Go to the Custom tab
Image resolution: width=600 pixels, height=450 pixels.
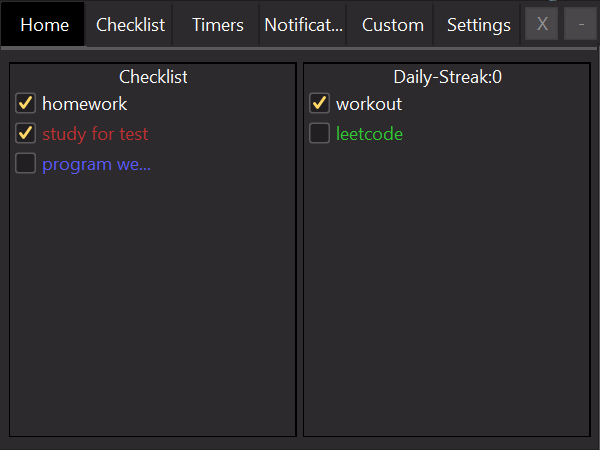(x=393, y=25)
